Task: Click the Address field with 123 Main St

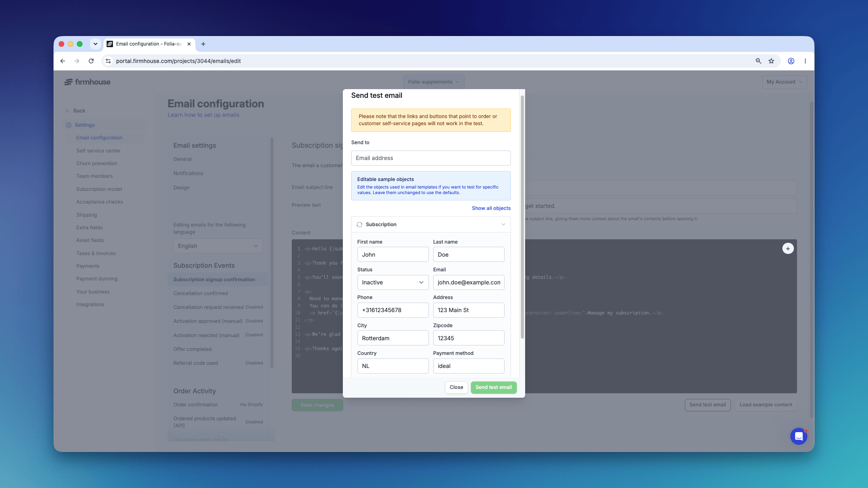Action: (x=468, y=310)
